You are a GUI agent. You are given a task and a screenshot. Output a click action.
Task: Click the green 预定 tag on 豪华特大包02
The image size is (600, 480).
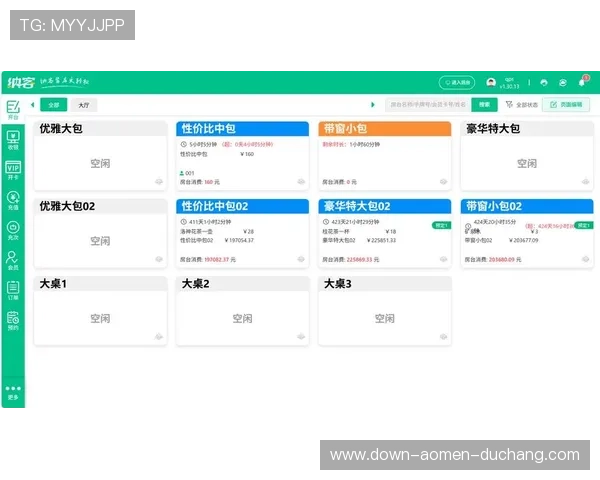(x=442, y=225)
